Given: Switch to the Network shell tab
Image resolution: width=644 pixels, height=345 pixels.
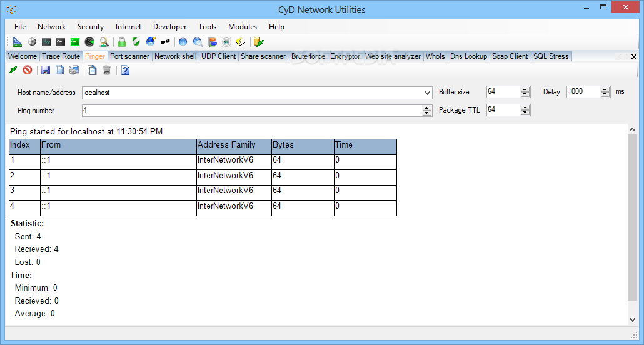Looking at the screenshot, I should coord(175,56).
